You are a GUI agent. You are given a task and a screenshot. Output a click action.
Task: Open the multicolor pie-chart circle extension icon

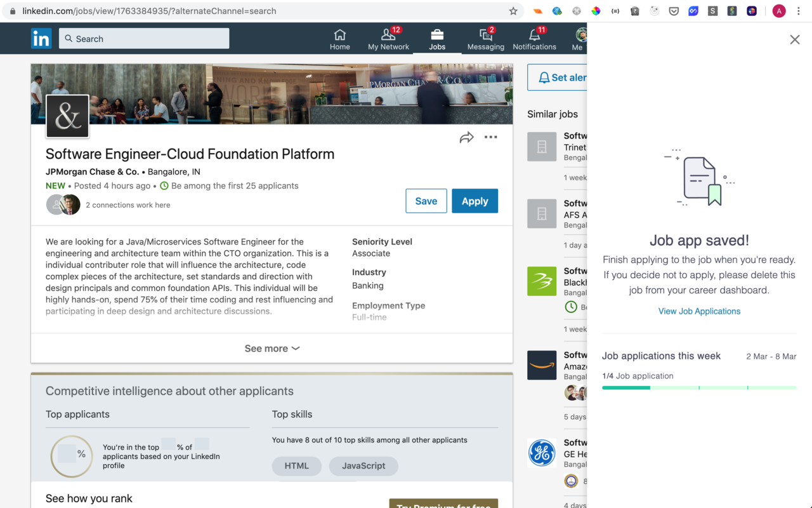(x=752, y=11)
